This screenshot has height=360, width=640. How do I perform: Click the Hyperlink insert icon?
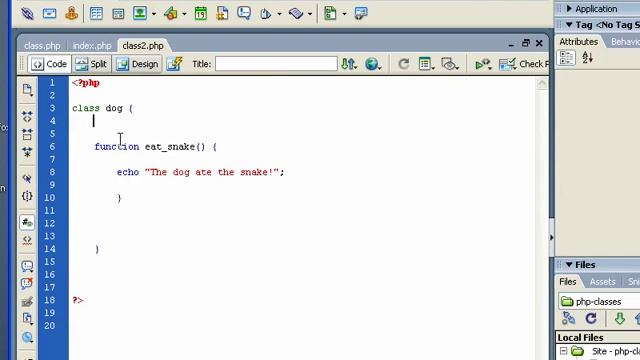(x=27, y=13)
